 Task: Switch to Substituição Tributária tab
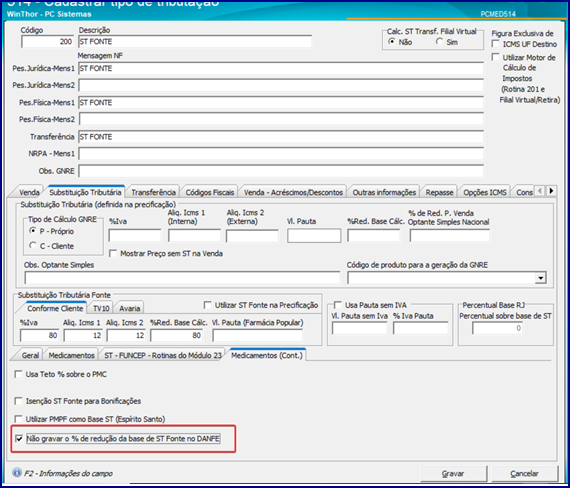tap(85, 192)
